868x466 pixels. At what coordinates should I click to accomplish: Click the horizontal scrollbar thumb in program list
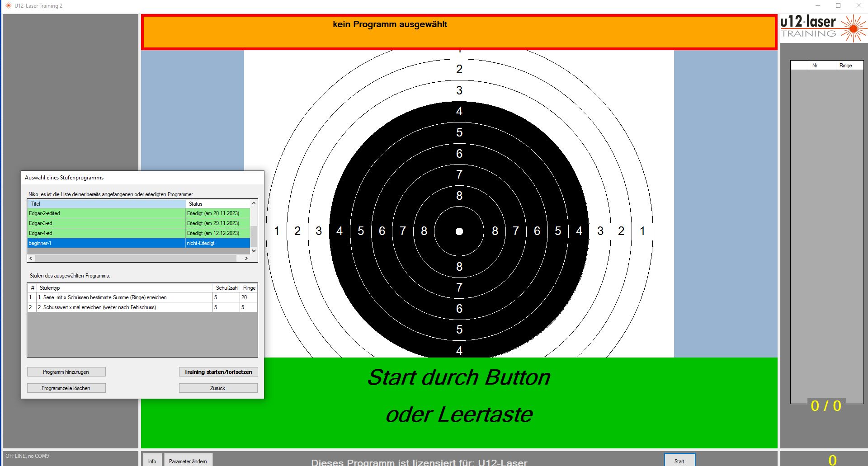click(x=136, y=259)
